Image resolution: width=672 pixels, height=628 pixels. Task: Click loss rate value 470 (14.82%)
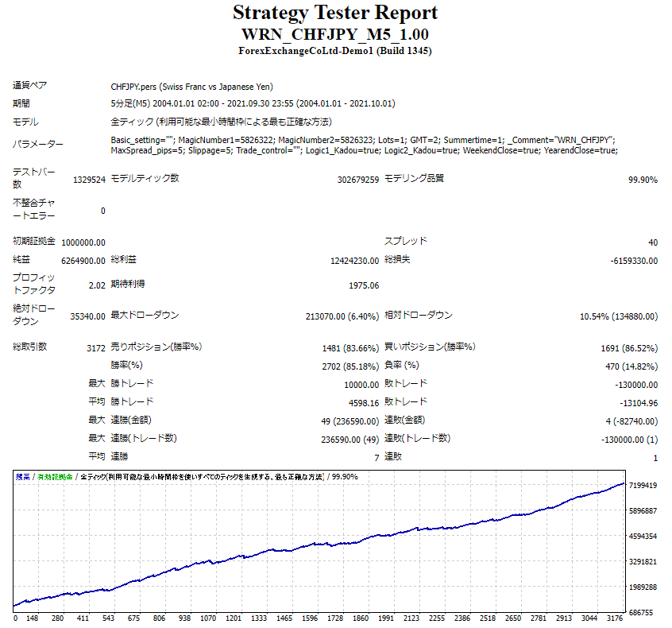[x=631, y=366]
